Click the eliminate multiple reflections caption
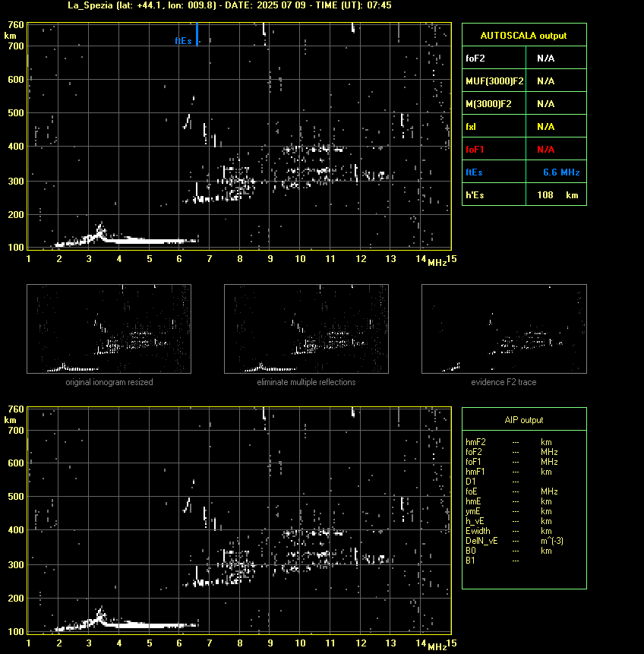 pyautogui.click(x=306, y=382)
